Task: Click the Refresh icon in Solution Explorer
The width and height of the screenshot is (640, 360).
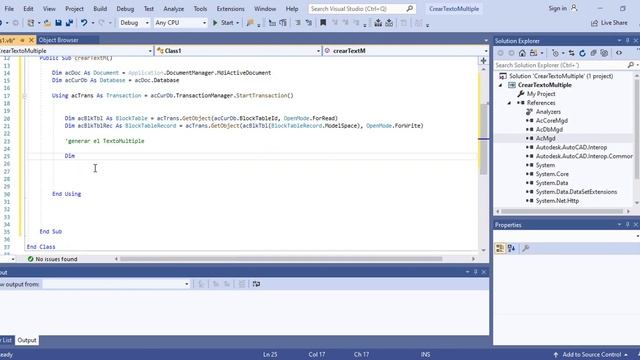Action: [x=582, y=53]
